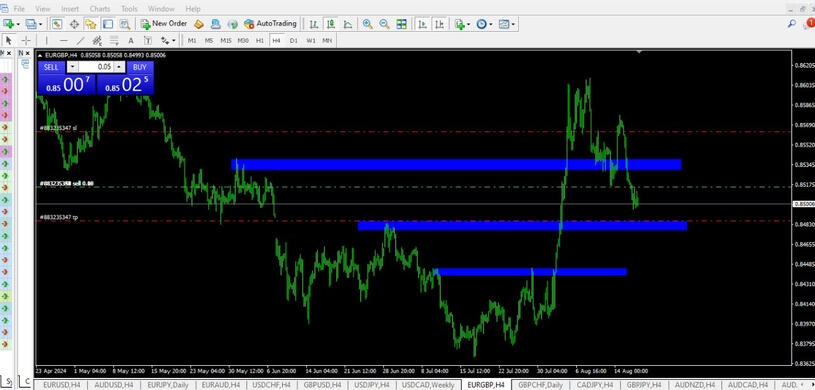Image resolution: width=815 pixels, height=390 pixels.
Task: Switch chart to H1 timeframe
Action: (259, 40)
